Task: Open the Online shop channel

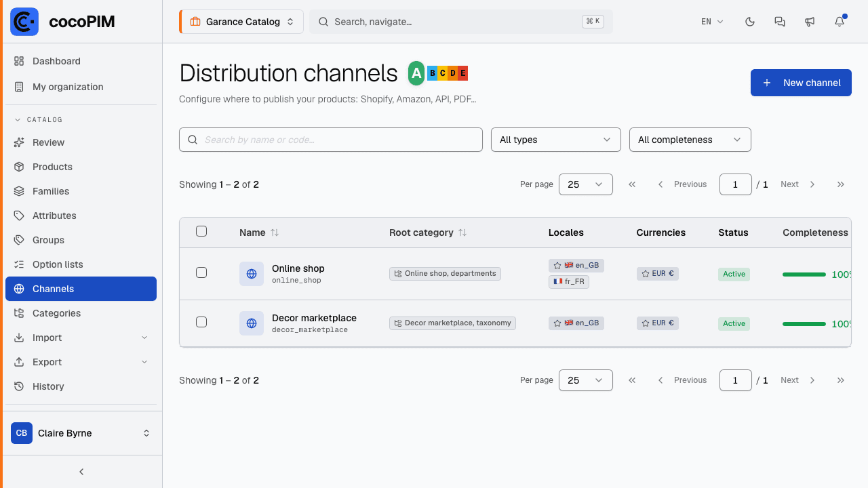Action: [298, 268]
